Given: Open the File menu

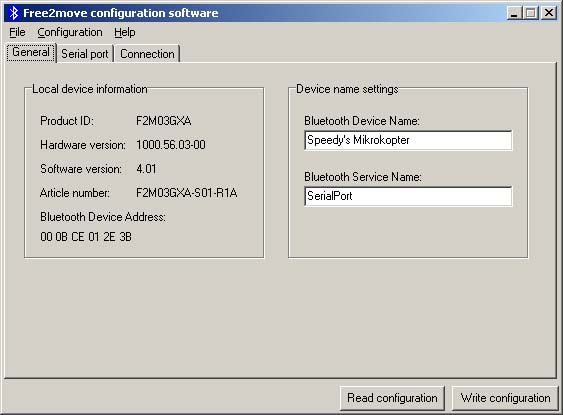Looking at the screenshot, I should (x=17, y=32).
